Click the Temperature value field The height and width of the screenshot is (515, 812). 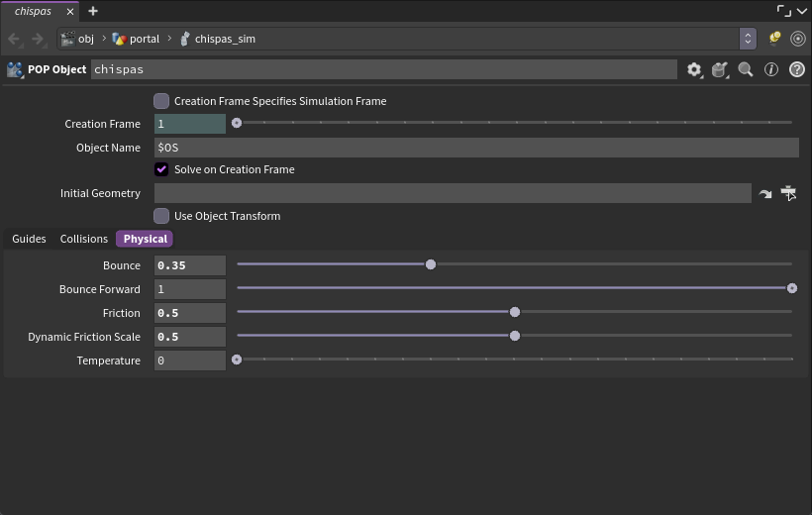(x=190, y=360)
